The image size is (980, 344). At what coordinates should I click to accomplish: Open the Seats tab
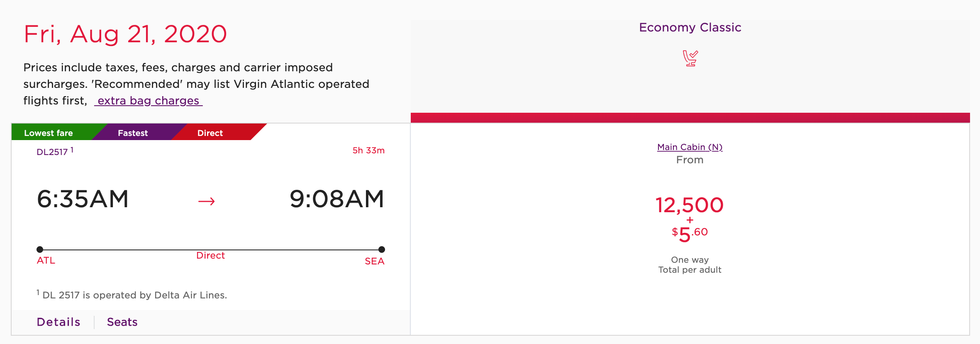pyautogui.click(x=122, y=322)
